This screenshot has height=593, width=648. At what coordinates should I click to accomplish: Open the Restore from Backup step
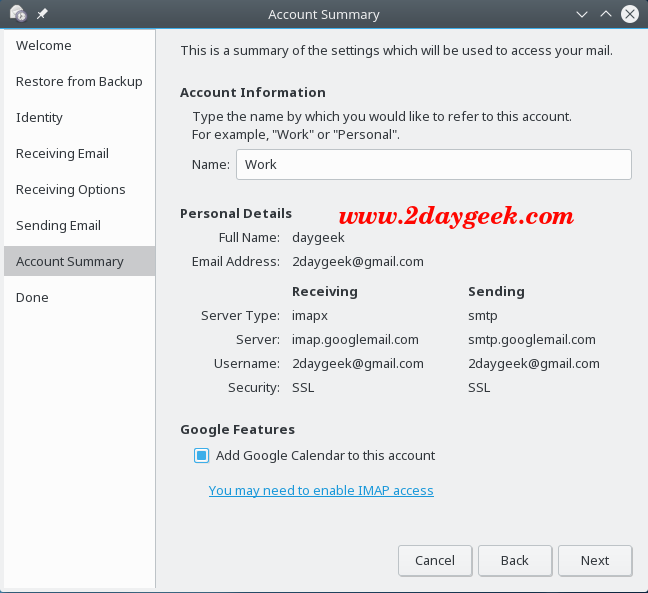tap(80, 81)
